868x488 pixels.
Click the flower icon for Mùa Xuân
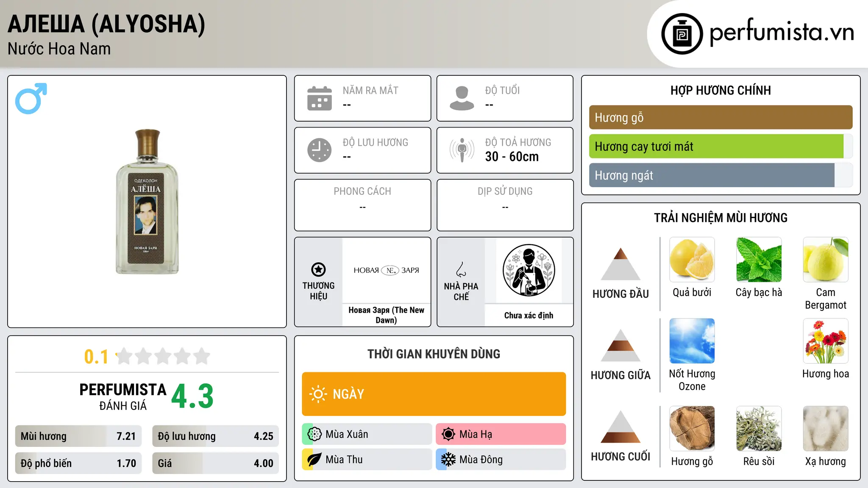314,434
